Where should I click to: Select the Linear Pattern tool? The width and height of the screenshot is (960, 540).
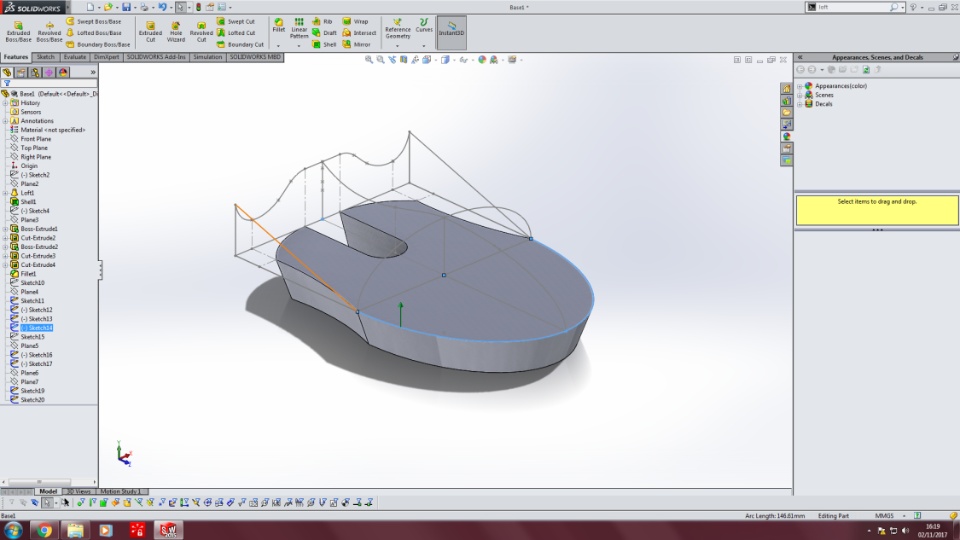(299, 28)
